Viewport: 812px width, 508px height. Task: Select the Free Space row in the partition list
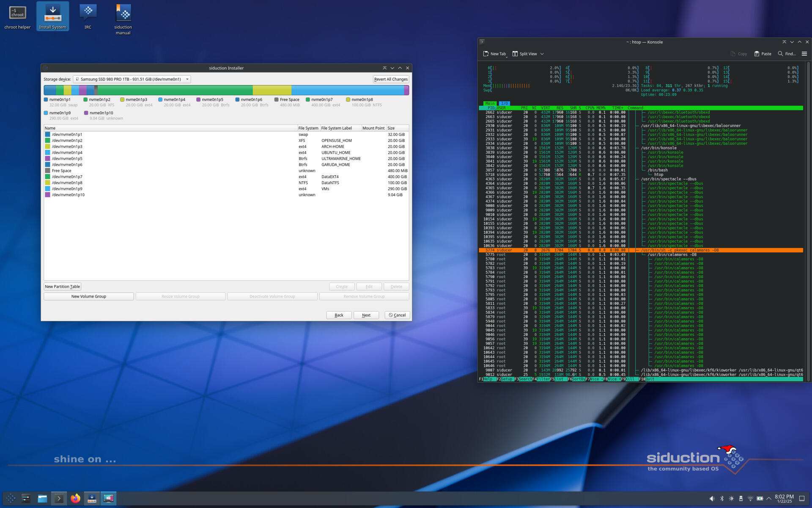[226, 171]
